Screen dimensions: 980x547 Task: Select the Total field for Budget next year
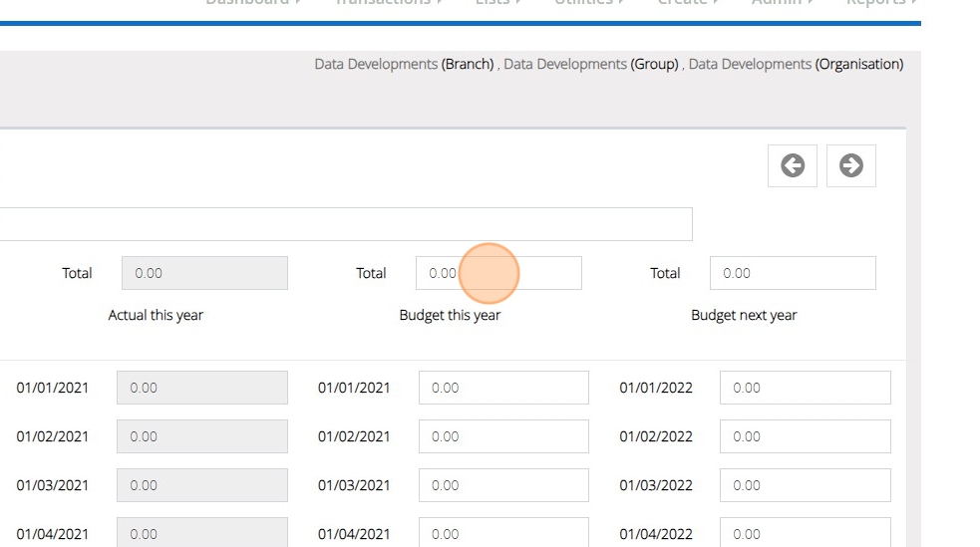[x=793, y=273]
